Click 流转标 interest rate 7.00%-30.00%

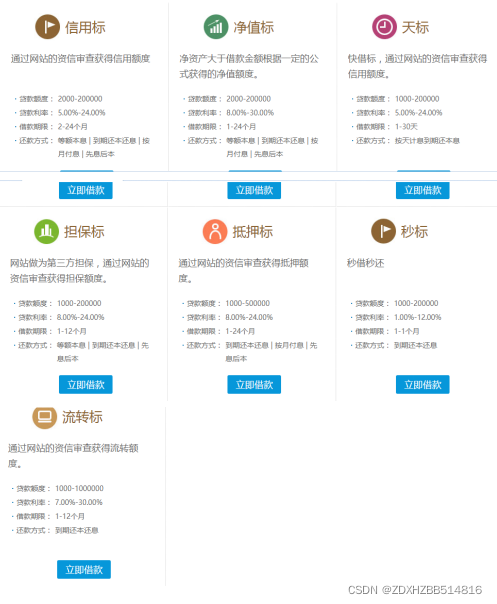click(79, 502)
